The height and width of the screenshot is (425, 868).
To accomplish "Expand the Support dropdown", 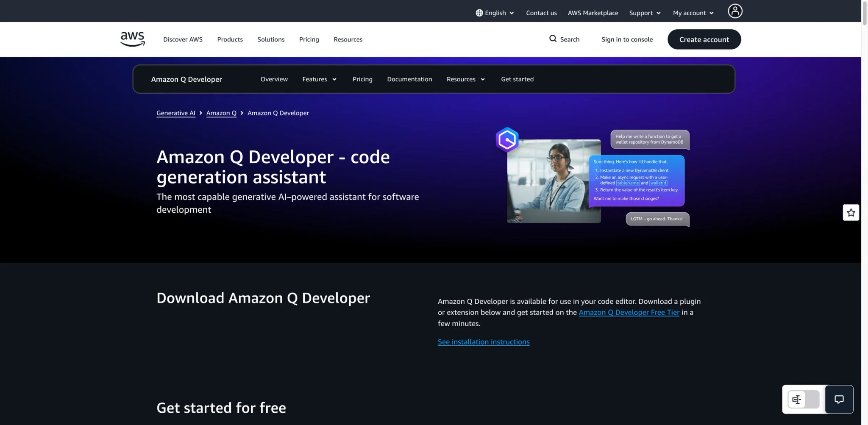I will (x=645, y=13).
